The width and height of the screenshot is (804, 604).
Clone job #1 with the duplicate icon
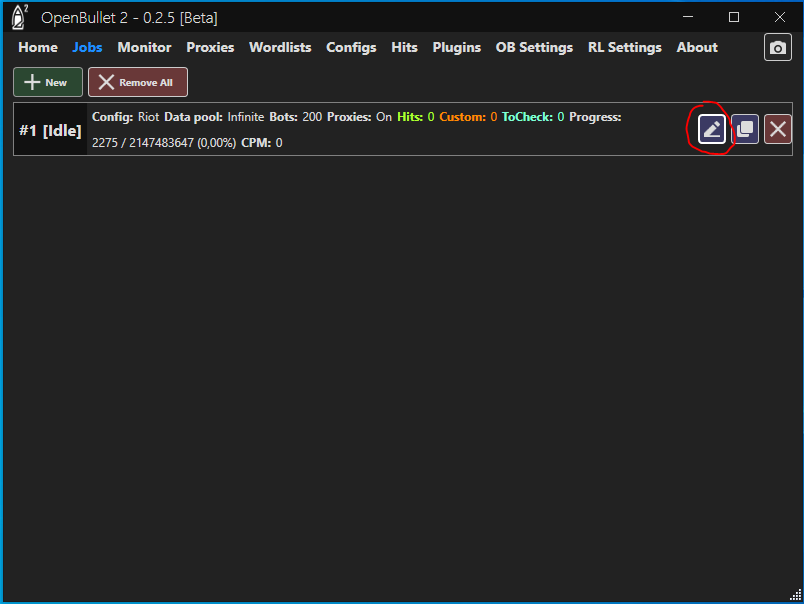(x=745, y=129)
